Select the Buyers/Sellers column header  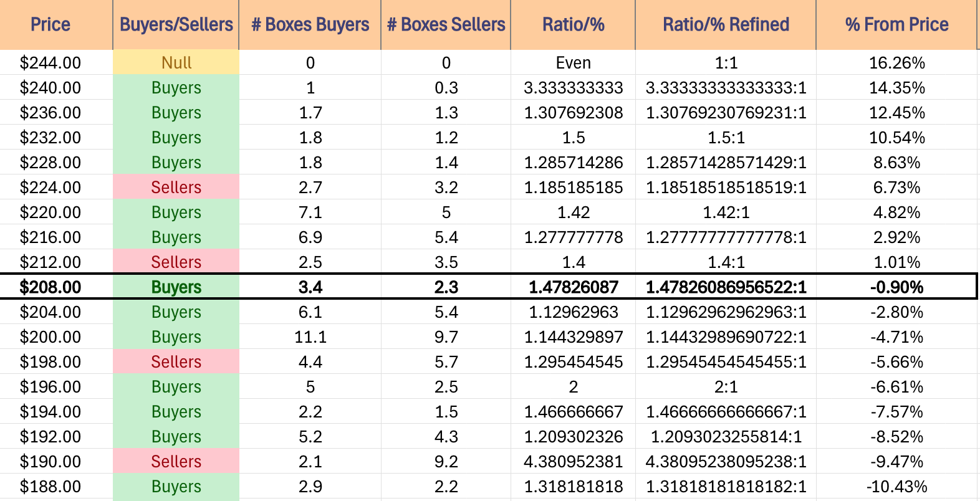pos(176,25)
